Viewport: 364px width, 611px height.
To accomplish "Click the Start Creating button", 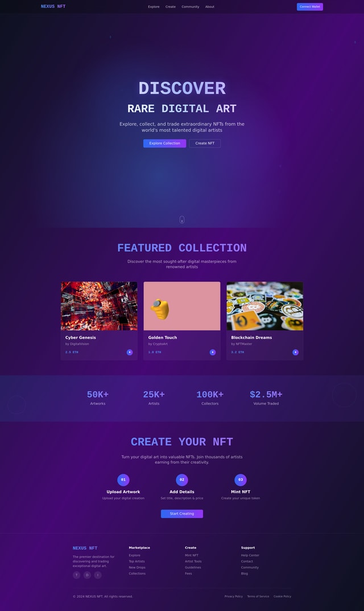I will click(x=182, y=514).
